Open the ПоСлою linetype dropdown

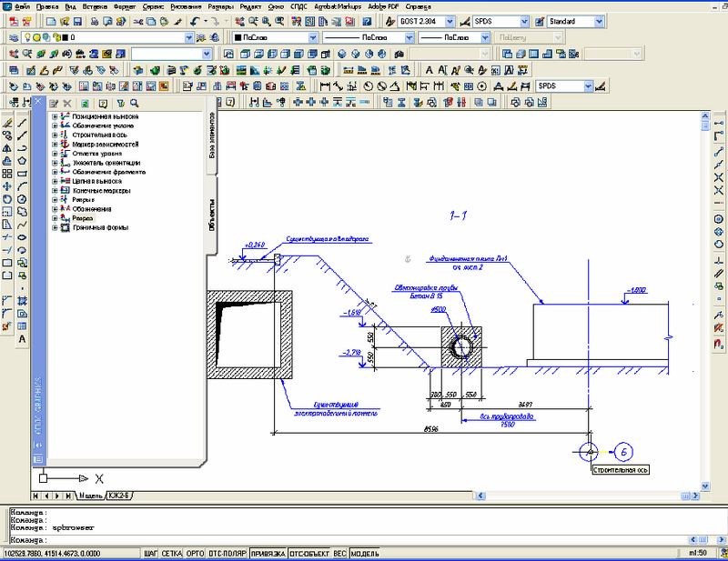pos(409,37)
